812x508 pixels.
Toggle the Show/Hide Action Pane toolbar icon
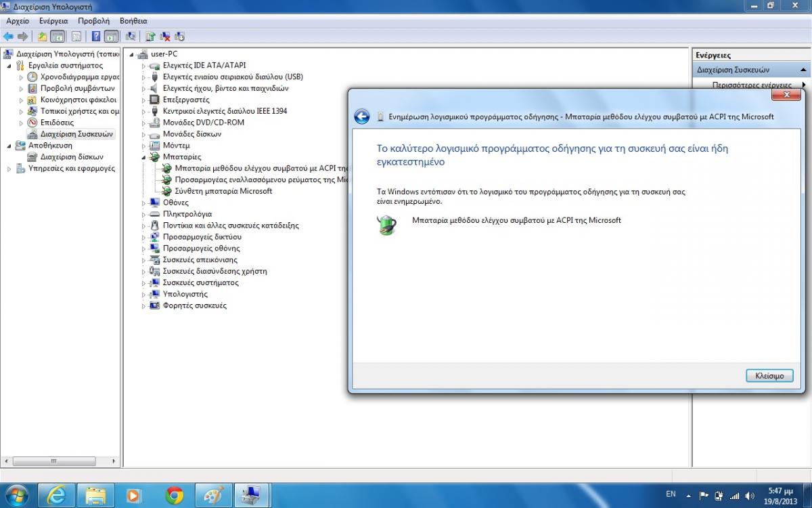tap(112, 36)
